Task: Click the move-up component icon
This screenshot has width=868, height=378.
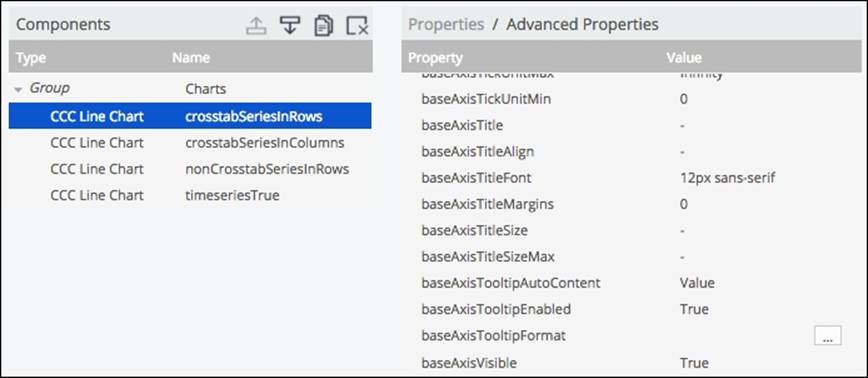Action: click(x=256, y=25)
